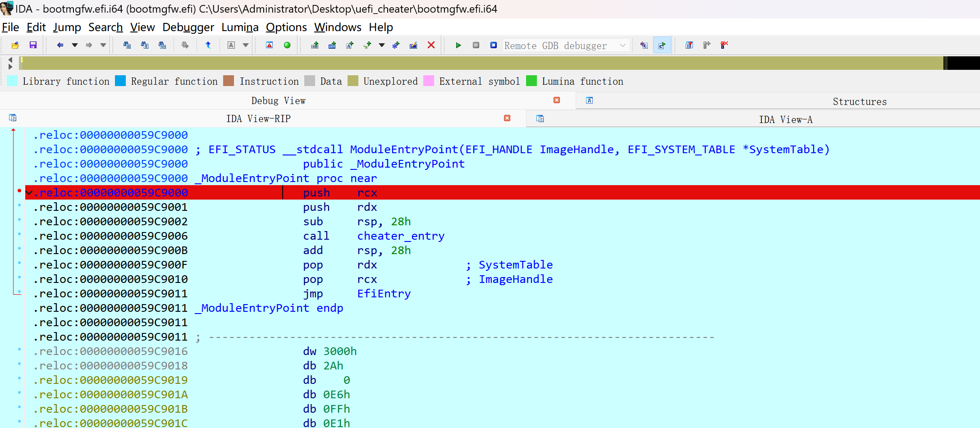Click the Regular function blue swatch
Image resolution: width=980 pixels, height=428 pixels.
click(x=120, y=81)
